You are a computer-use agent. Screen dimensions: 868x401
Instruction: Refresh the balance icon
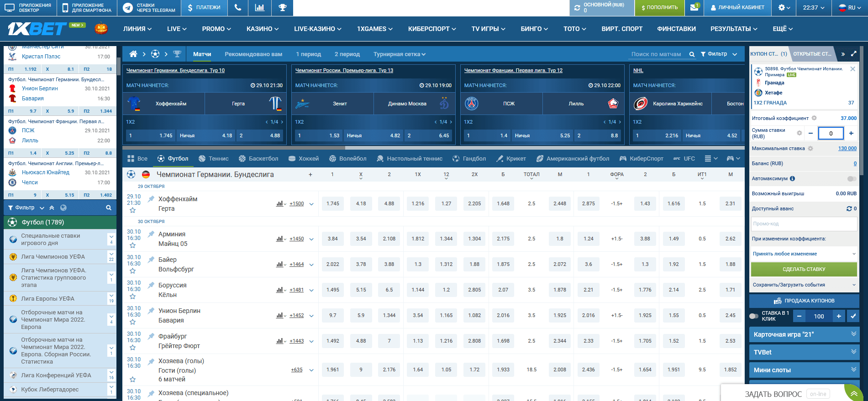(x=577, y=8)
